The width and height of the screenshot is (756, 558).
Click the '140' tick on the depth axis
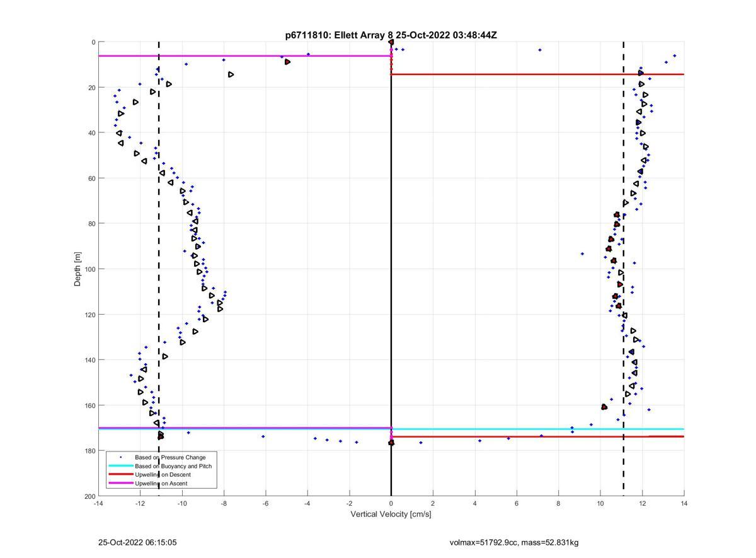[x=89, y=360]
